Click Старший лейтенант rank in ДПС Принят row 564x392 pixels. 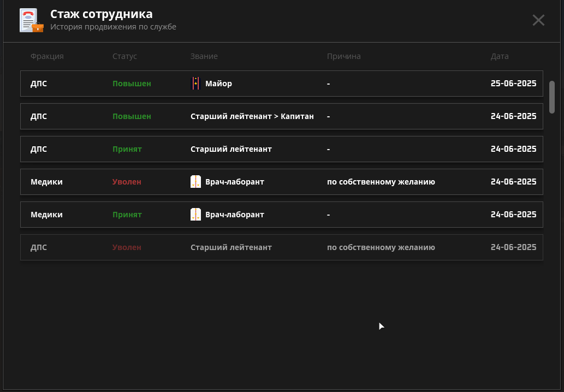tap(231, 149)
